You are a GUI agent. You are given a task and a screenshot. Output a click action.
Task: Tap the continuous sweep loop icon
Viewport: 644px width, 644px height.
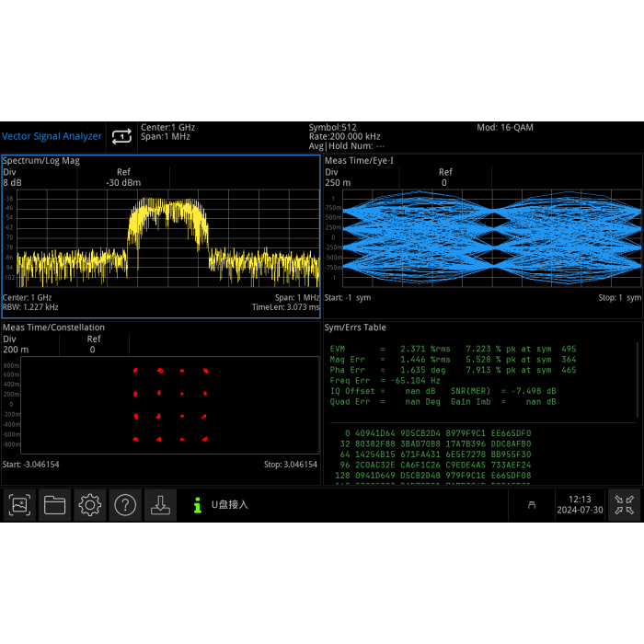coord(121,136)
